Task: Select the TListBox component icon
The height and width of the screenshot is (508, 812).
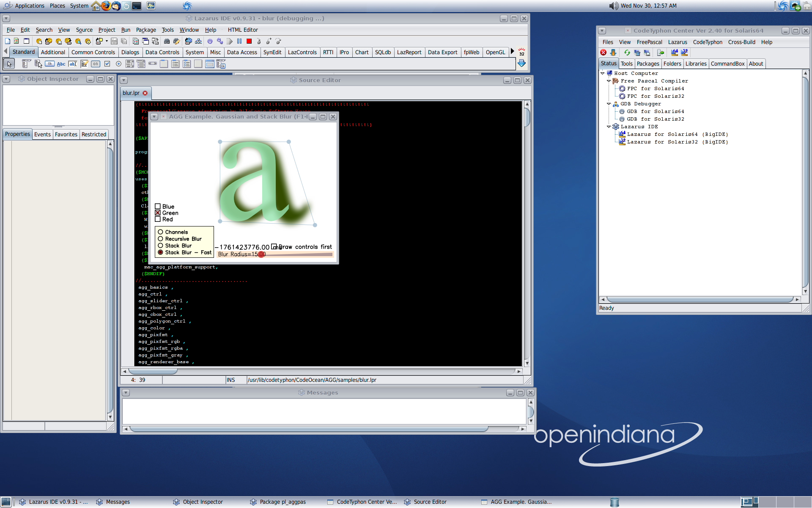Action: [x=130, y=64]
